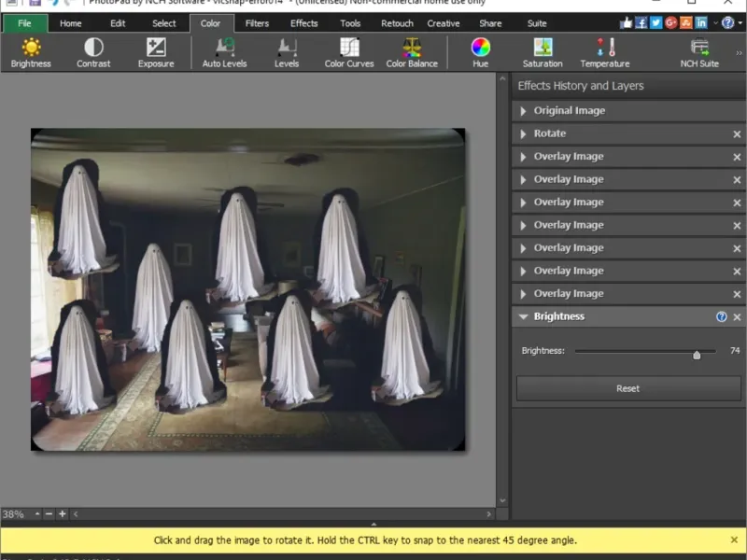Click the Effects History and Layers header
747x560 pixels.
[x=581, y=86]
